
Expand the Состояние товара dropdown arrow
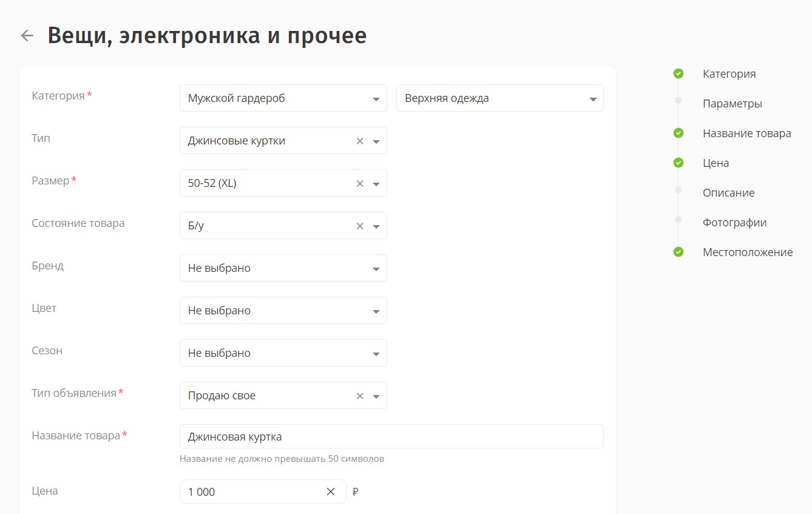pyautogui.click(x=376, y=226)
